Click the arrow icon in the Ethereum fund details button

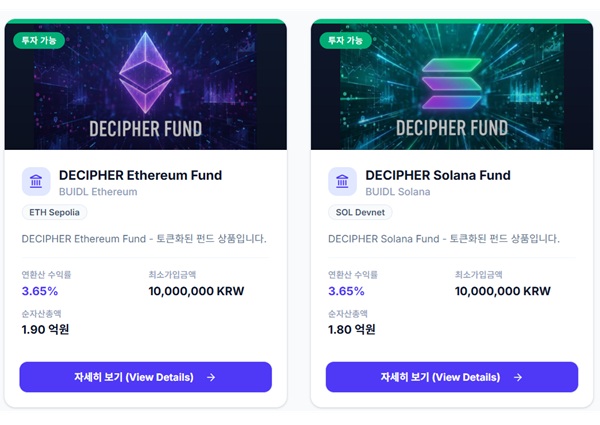pyautogui.click(x=211, y=377)
